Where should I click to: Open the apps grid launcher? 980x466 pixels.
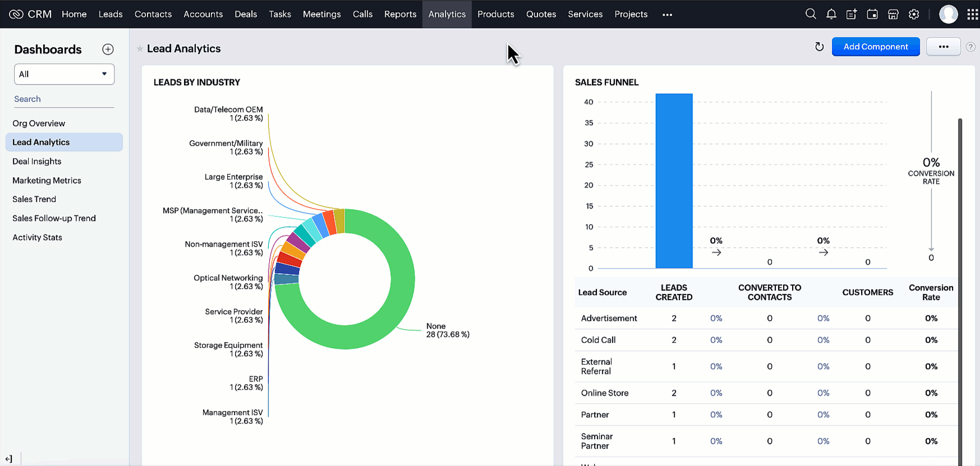click(972, 14)
